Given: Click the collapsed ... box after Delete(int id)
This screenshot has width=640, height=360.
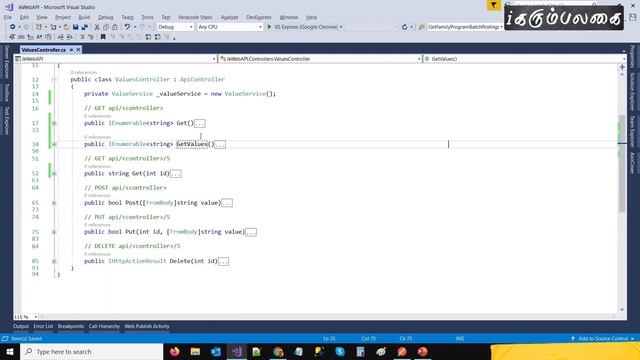Looking at the screenshot, I should [x=223, y=261].
